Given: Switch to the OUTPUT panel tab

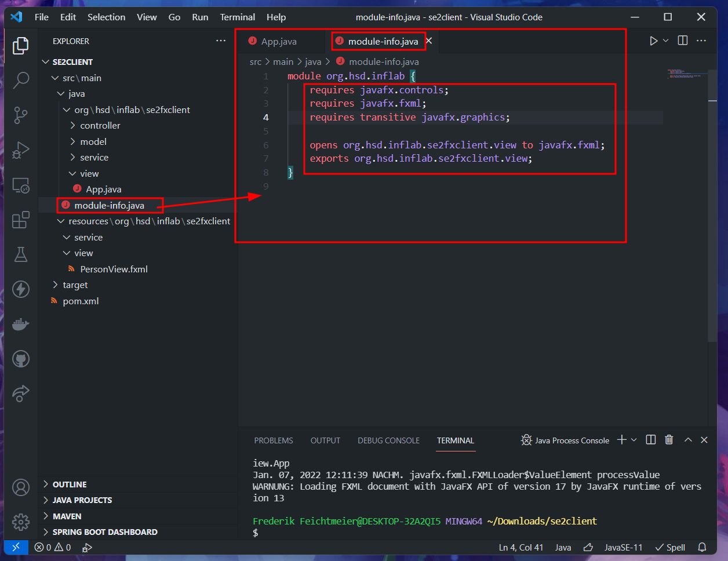Looking at the screenshot, I should 325,440.
